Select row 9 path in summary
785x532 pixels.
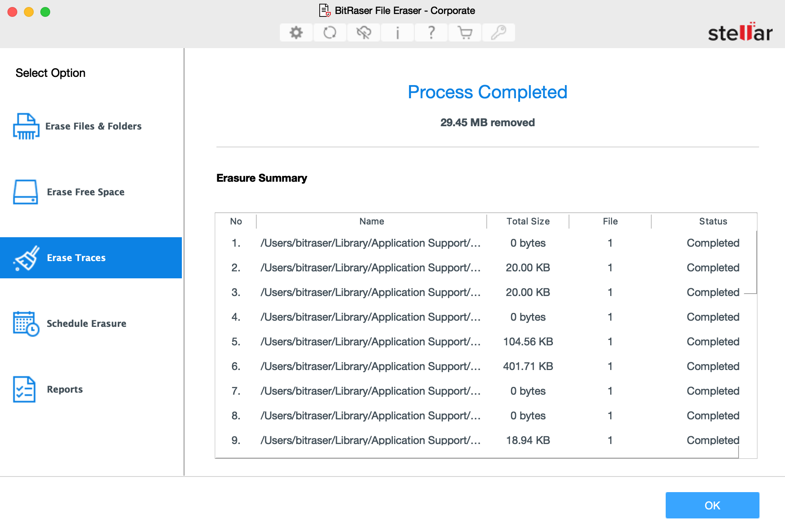(x=370, y=440)
